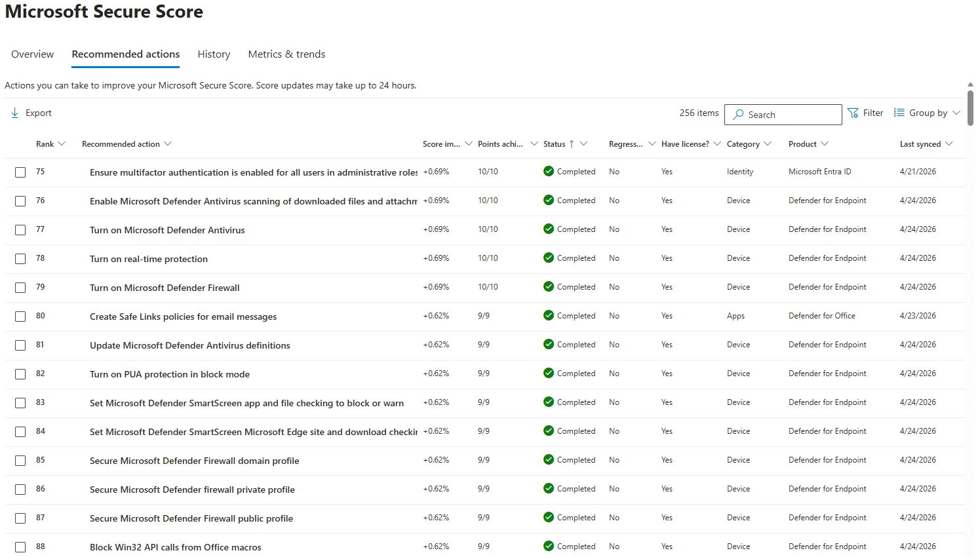Open the History tab
This screenshot has height=557, width=980.
coord(214,54)
